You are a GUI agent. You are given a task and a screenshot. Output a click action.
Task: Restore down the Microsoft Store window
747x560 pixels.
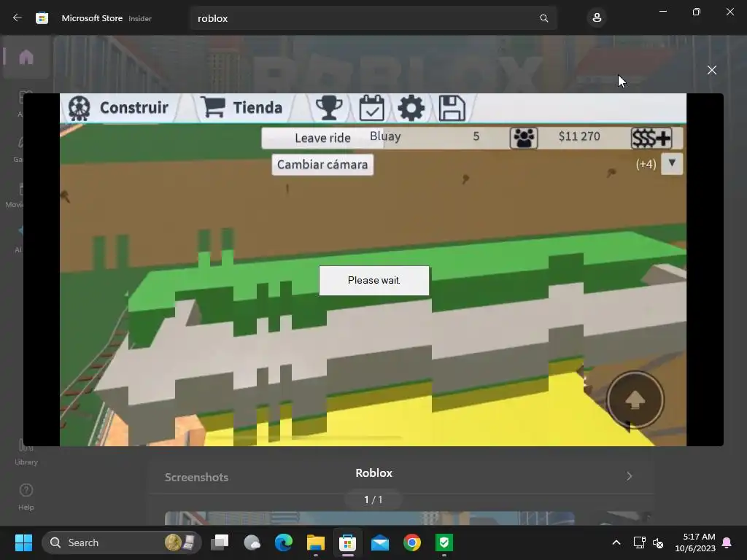pos(696,12)
